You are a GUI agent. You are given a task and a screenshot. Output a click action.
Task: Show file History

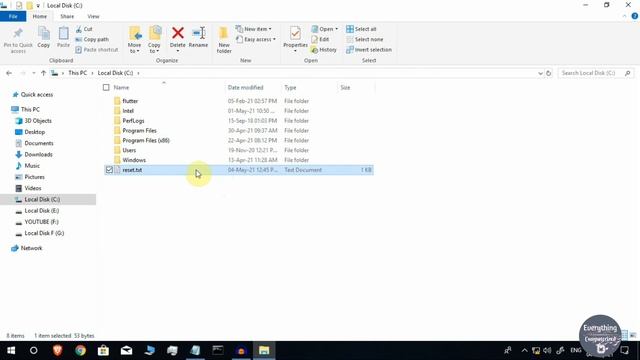(324, 49)
